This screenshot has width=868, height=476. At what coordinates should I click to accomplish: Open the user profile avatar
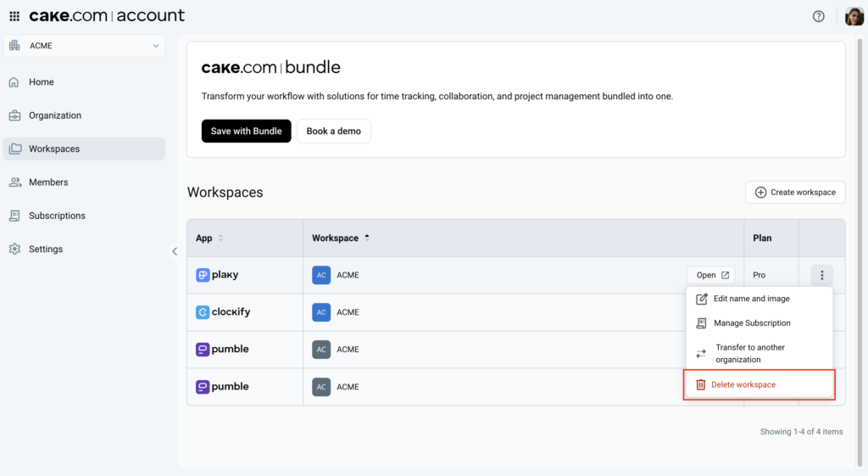(x=854, y=16)
